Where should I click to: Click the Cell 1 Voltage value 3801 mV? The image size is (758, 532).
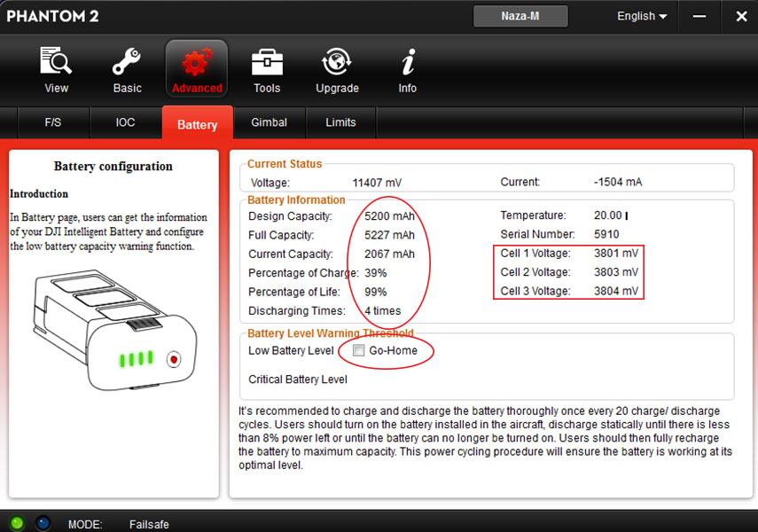point(616,253)
